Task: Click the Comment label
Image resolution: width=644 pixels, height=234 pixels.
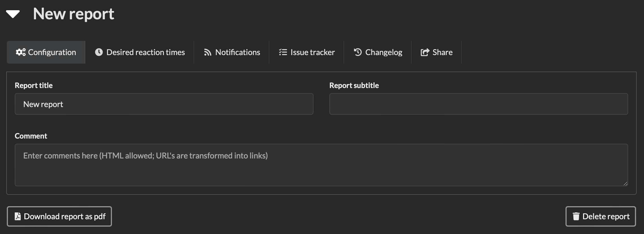Action: pyautogui.click(x=31, y=136)
